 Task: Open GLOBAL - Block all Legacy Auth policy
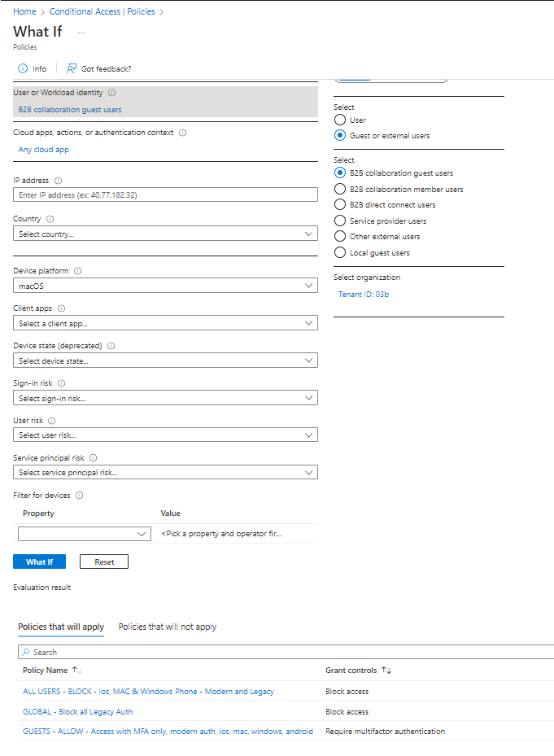(x=77, y=711)
